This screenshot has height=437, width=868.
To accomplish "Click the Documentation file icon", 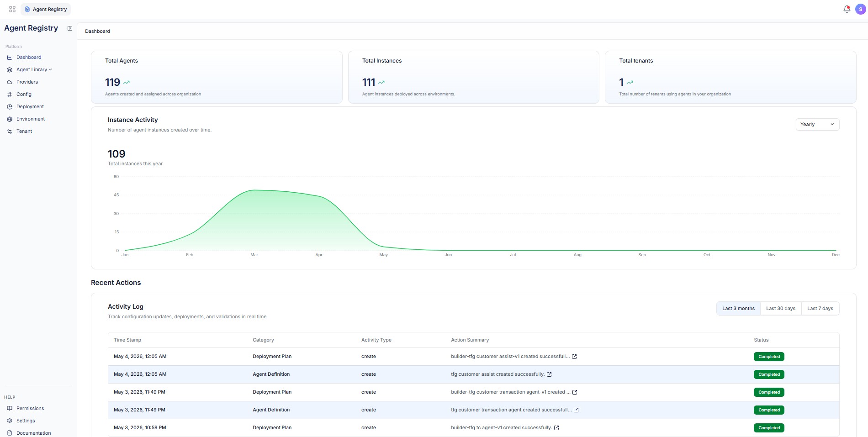I will coord(10,433).
